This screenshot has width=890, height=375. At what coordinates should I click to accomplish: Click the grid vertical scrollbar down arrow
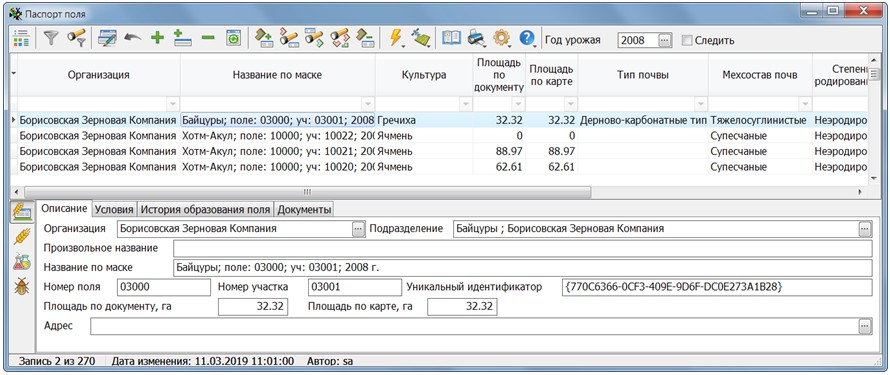(874, 178)
